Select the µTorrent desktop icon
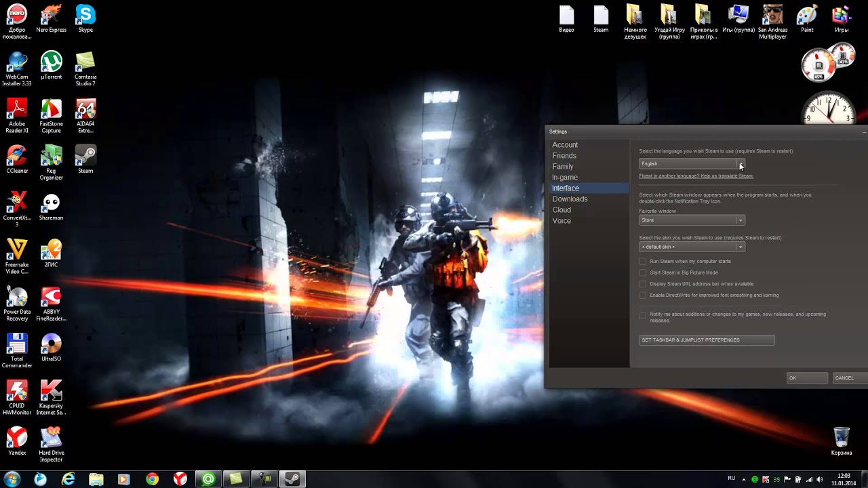Image resolution: width=868 pixels, height=488 pixels. (x=52, y=65)
